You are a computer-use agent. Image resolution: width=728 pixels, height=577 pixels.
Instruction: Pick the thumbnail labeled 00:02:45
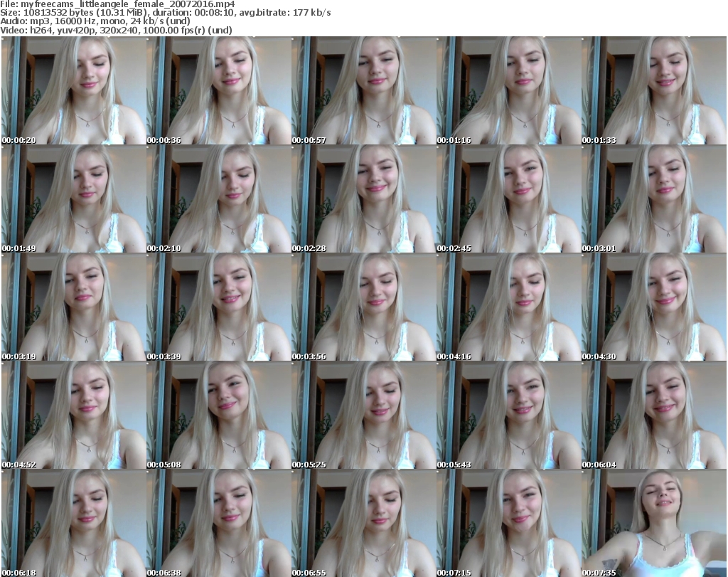pos(509,198)
